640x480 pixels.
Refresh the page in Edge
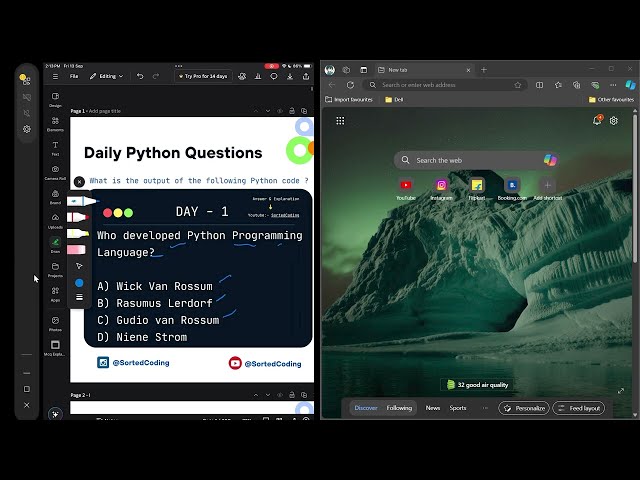[350, 85]
